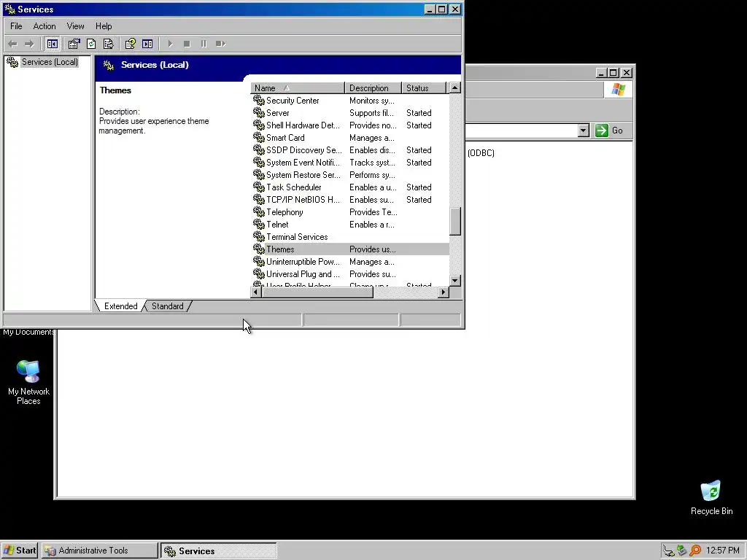The height and width of the screenshot is (560, 747).
Task: Open the Help menu
Action: [104, 26]
